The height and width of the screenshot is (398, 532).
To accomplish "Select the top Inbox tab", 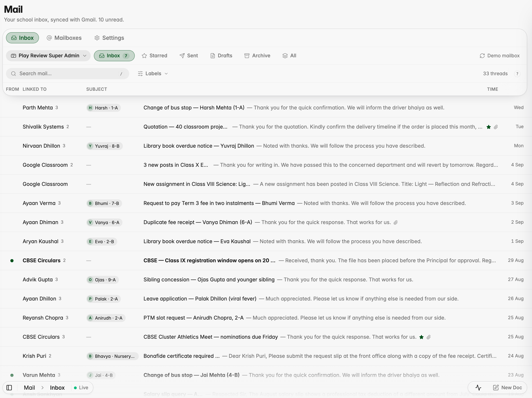I will (x=22, y=38).
